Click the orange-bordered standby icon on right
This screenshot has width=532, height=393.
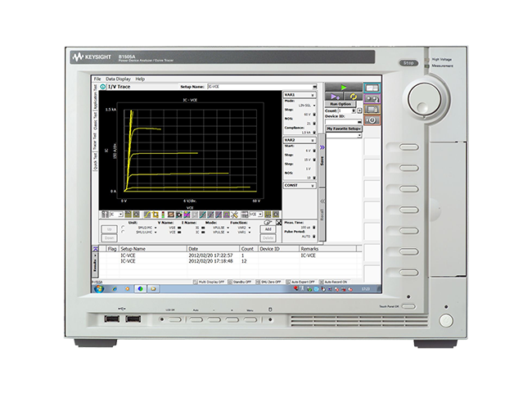tap(372, 120)
